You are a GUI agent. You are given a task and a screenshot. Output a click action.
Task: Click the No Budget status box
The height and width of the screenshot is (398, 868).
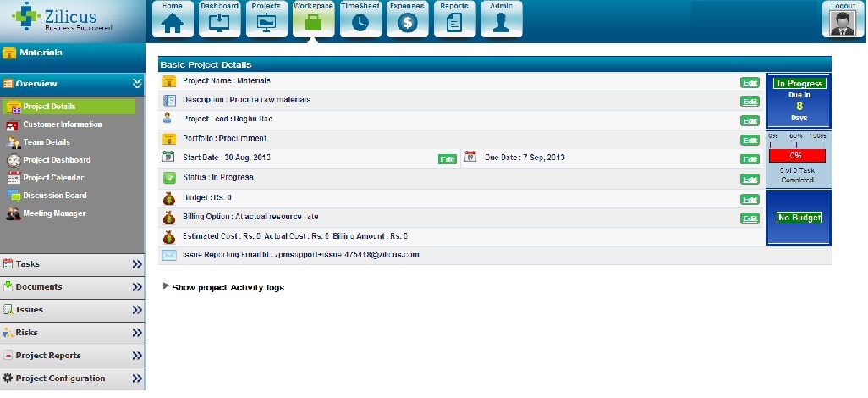pyautogui.click(x=799, y=218)
